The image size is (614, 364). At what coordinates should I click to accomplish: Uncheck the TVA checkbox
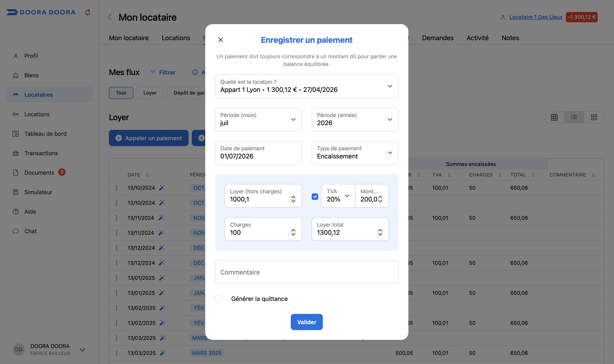pos(315,196)
